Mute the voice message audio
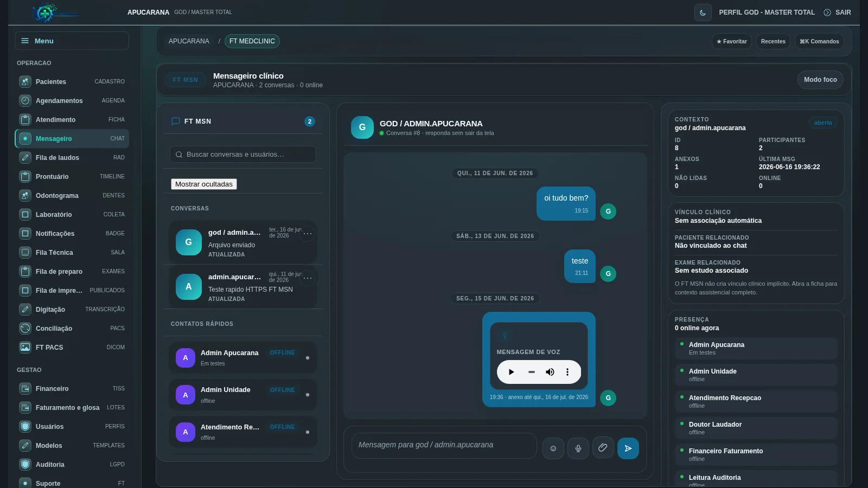Image resolution: width=868 pixels, height=488 pixels. pyautogui.click(x=550, y=372)
